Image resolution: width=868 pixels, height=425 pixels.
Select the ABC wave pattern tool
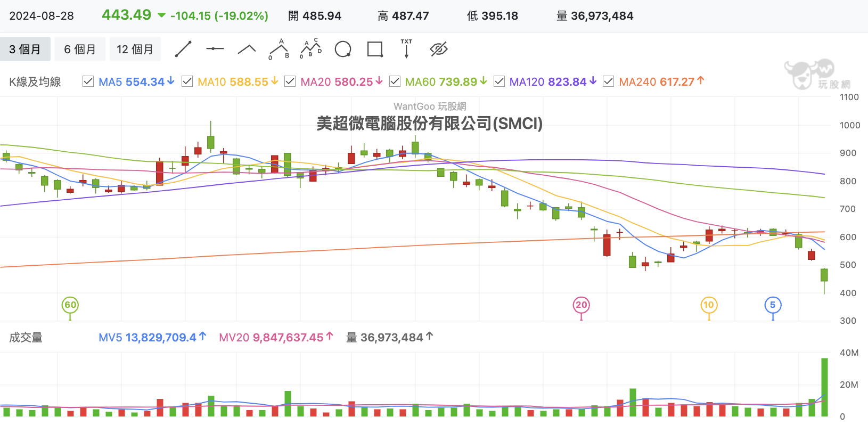point(279,49)
